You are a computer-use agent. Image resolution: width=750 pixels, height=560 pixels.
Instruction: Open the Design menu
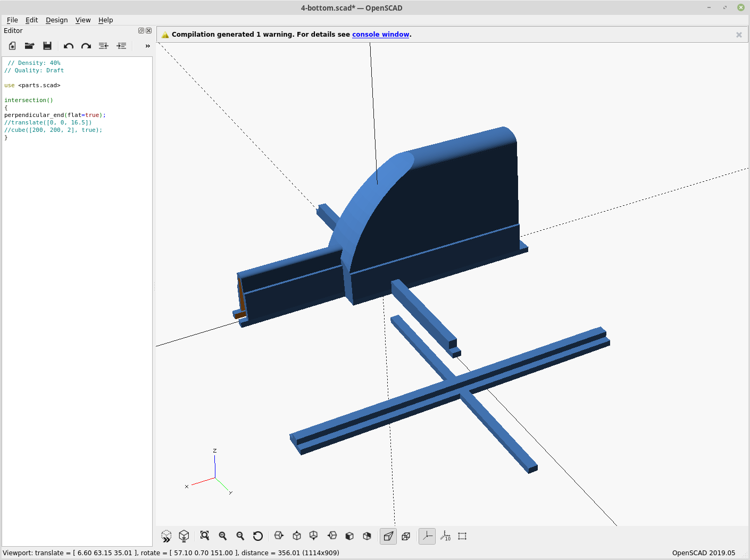tap(56, 20)
